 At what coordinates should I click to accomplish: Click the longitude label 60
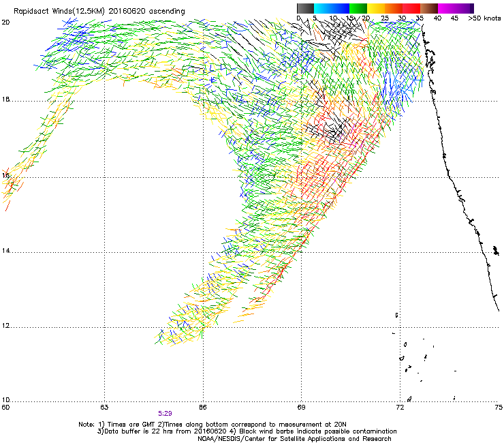tap(5, 408)
